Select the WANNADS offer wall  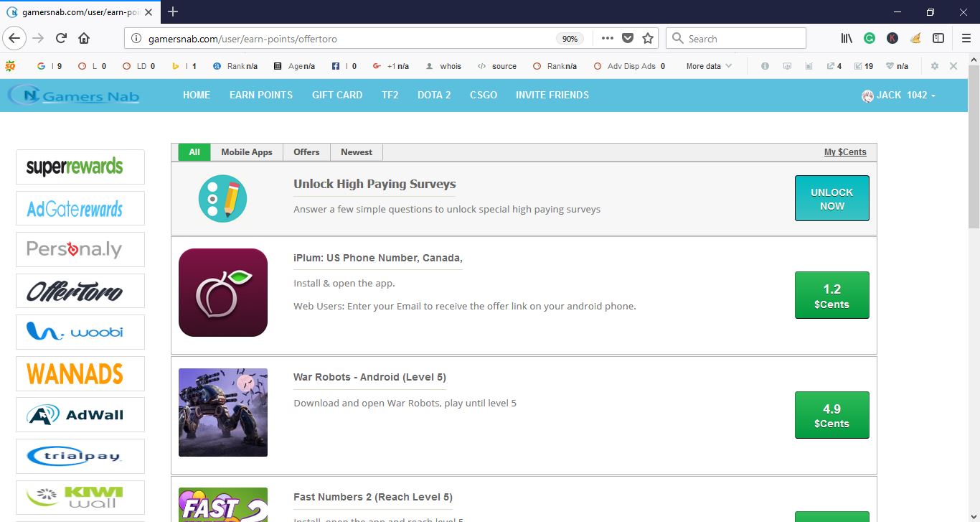pos(80,373)
